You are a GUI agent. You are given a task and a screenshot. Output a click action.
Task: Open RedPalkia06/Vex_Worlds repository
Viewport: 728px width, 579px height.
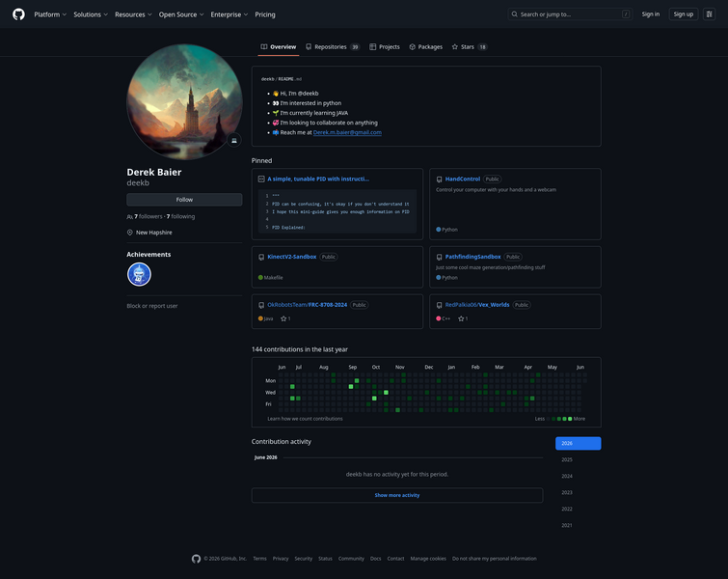pos(477,305)
